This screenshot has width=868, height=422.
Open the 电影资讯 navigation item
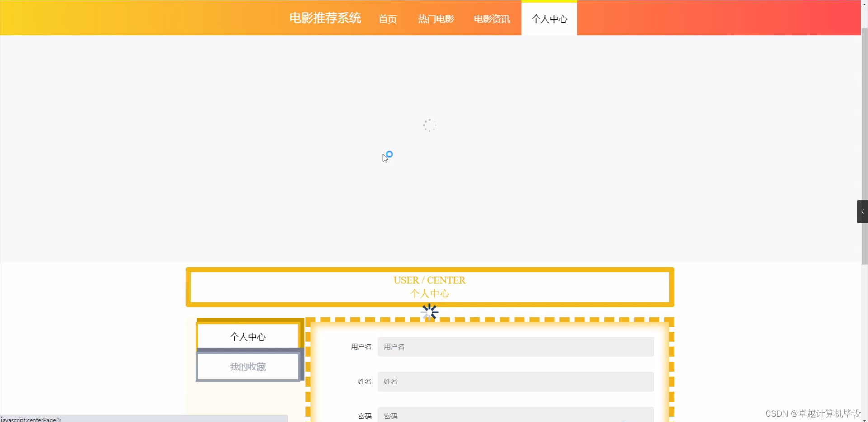491,19
